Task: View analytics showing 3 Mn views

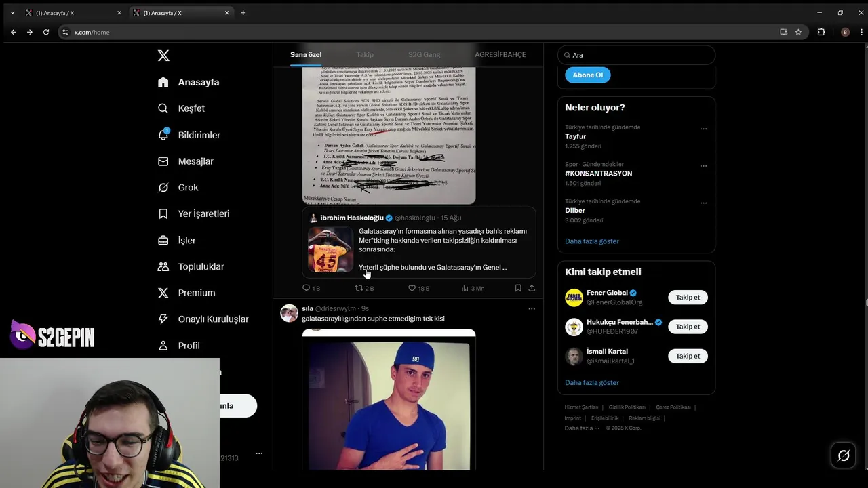Action: [x=473, y=288]
